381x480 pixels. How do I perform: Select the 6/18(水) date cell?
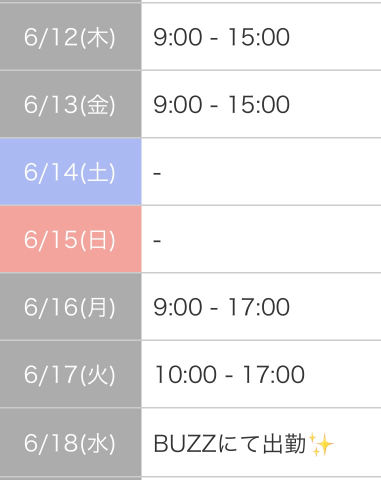tap(70, 443)
